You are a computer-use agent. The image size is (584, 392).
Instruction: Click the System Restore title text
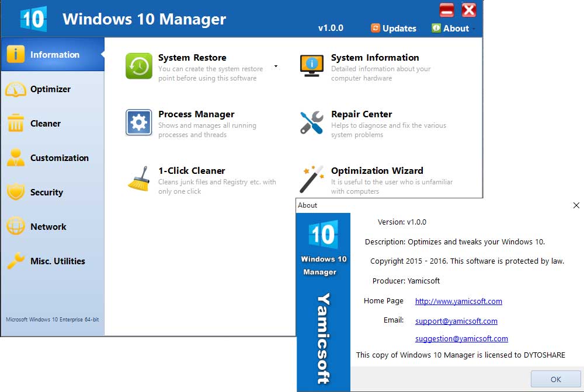point(192,58)
